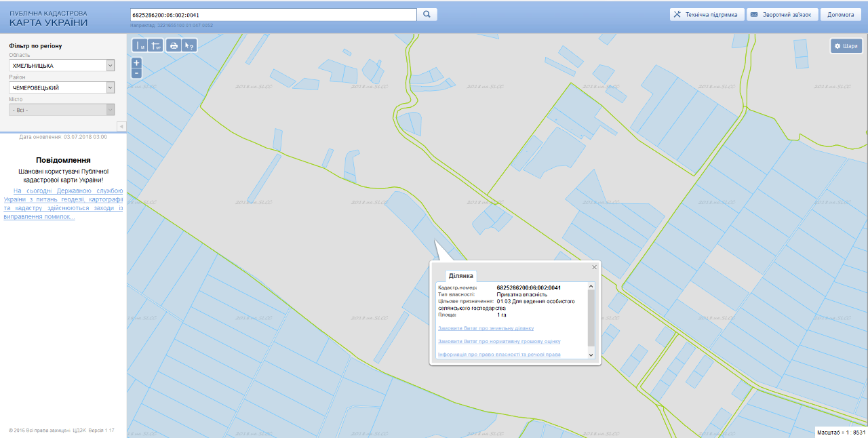
Task: Open Технічна підтримка
Action: click(x=707, y=14)
